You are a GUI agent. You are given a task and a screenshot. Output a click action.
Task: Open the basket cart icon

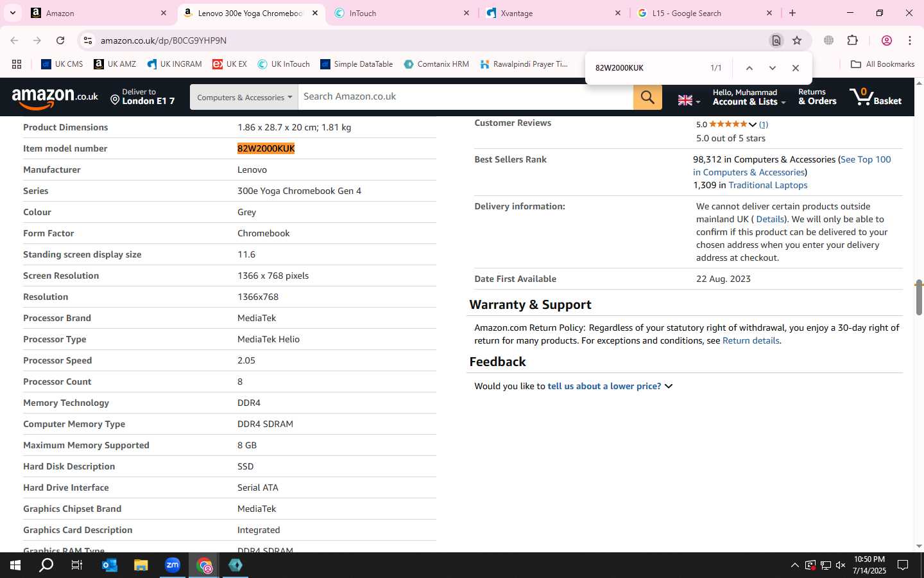pyautogui.click(x=875, y=97)
